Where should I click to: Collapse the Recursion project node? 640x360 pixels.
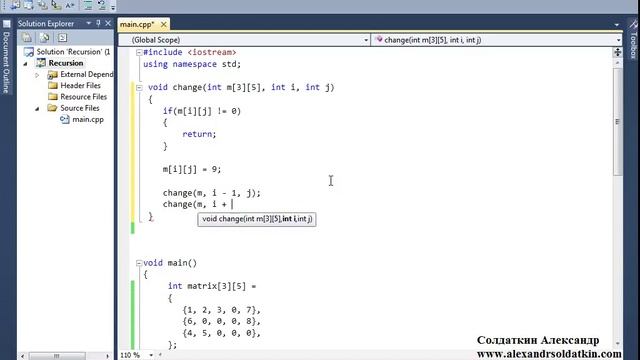[25, 63]
